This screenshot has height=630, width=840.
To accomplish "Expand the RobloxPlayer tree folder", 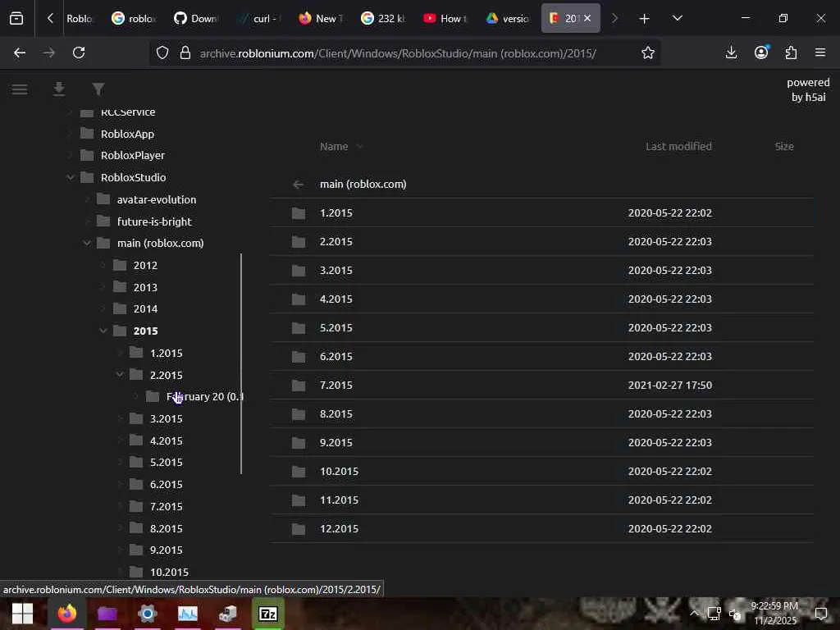I will (71, 155).
